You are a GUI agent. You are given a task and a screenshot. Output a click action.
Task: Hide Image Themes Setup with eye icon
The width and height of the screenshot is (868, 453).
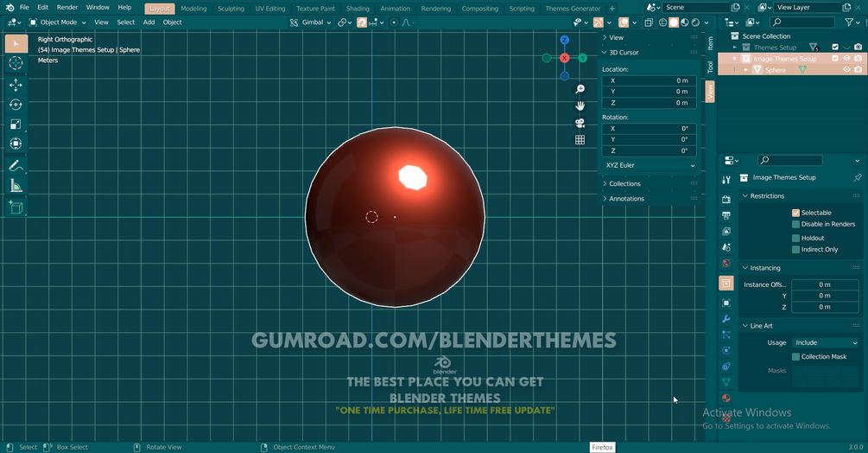click(x=847, y=58)
